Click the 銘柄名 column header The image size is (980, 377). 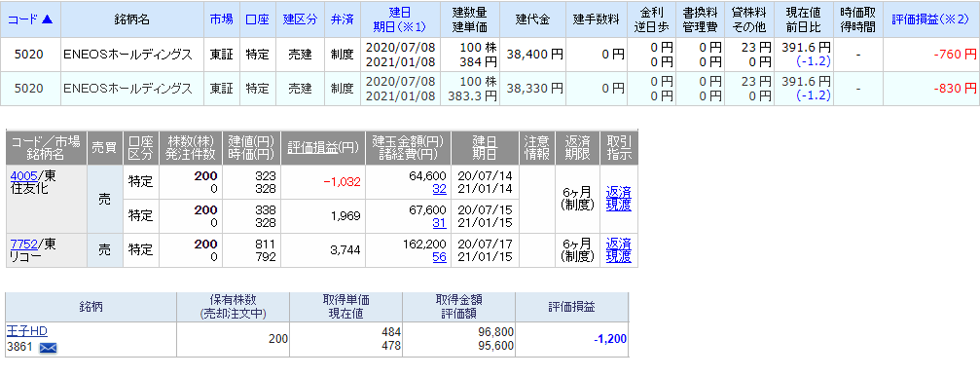pyautogui.click(x=132, y=19)
